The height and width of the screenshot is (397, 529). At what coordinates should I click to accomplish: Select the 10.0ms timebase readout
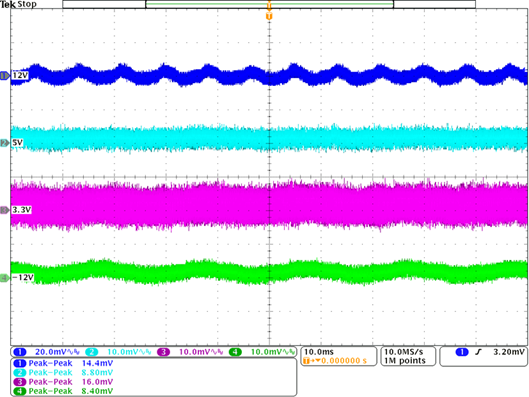[x=318, y=352]
